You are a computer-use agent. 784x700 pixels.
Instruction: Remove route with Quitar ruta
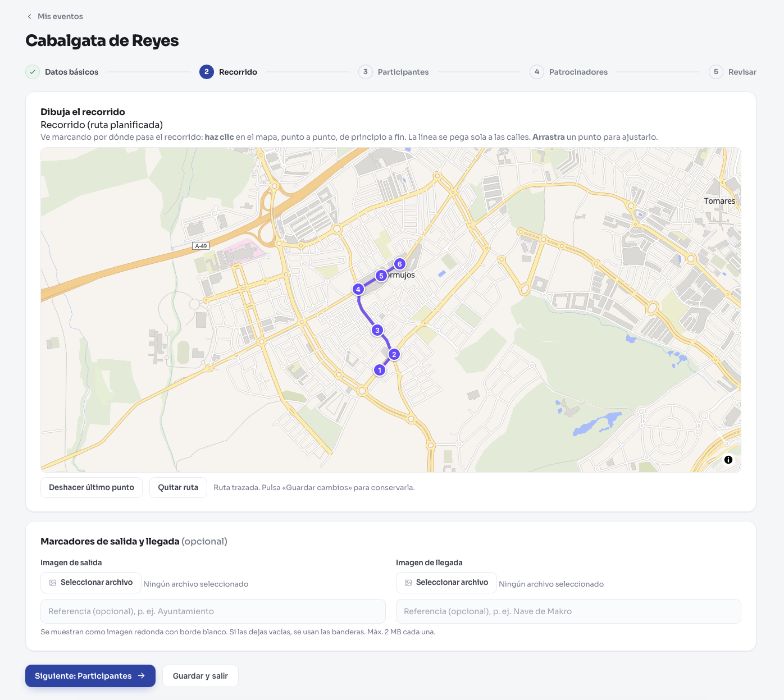pyautogui.click(x=178, y=487)
